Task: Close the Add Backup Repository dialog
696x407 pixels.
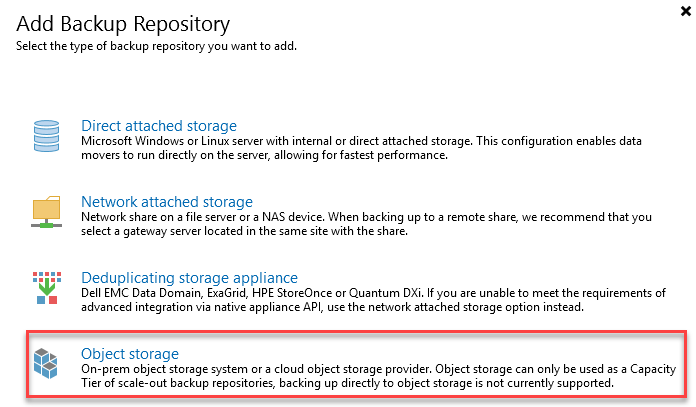Action: [x=684, y=10]
